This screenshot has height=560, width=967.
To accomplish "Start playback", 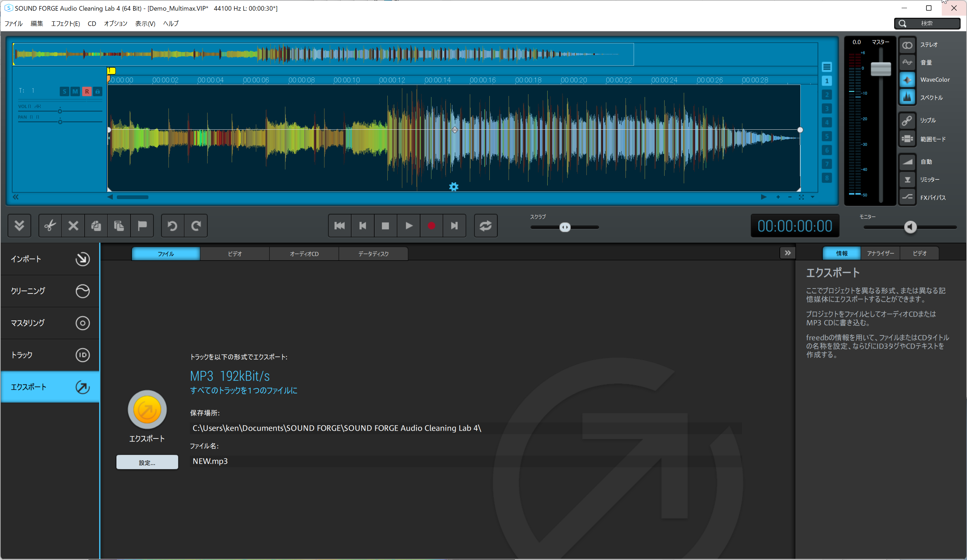I will pos(409,226).
